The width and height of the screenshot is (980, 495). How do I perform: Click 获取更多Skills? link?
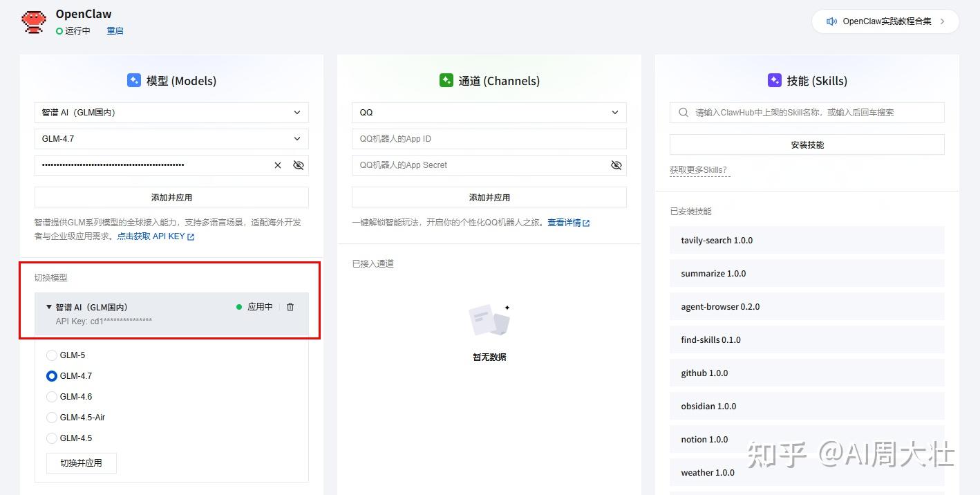pos(699,170)
